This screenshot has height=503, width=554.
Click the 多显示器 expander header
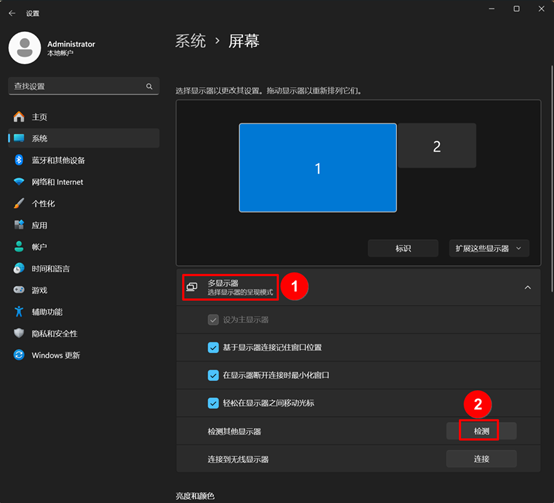click(x=358, y=287)
